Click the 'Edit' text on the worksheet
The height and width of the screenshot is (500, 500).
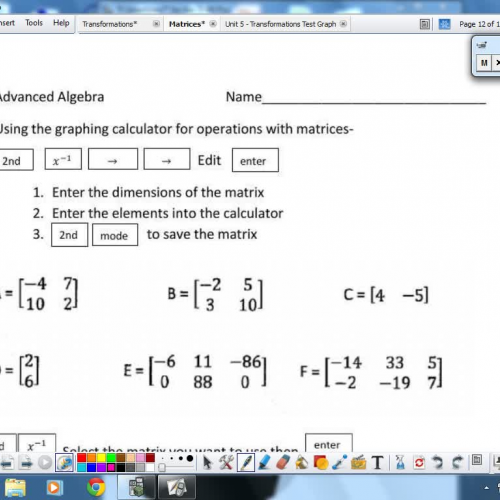(209, 160)
